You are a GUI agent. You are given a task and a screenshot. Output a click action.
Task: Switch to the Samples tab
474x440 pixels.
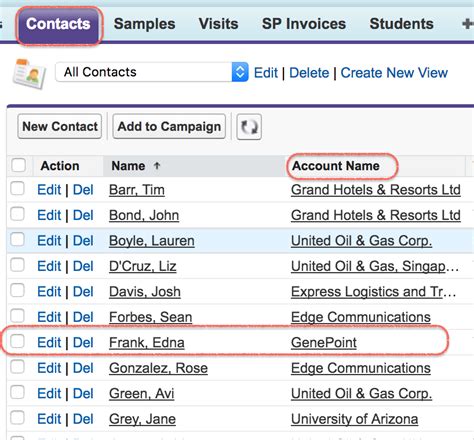[x=144, y=24]
